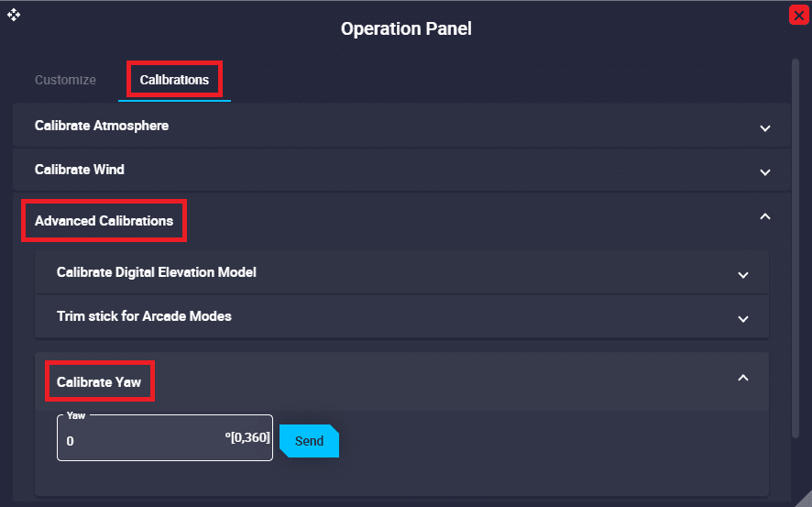The height and width of the screenshot is (507, 812).
Task: Click the Advanced Calibrations section title
Action: tap(104, 221)
